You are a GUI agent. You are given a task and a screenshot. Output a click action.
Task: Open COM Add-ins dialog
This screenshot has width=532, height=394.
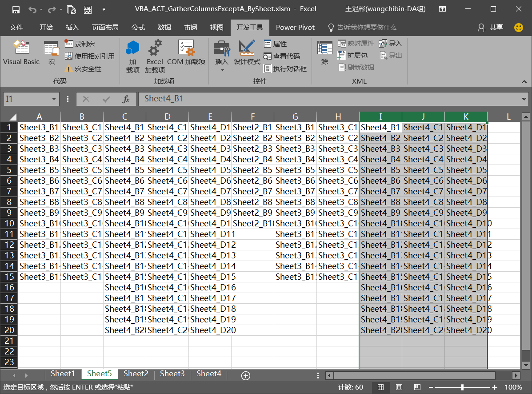pyautogui.click(x=186, y=52)
